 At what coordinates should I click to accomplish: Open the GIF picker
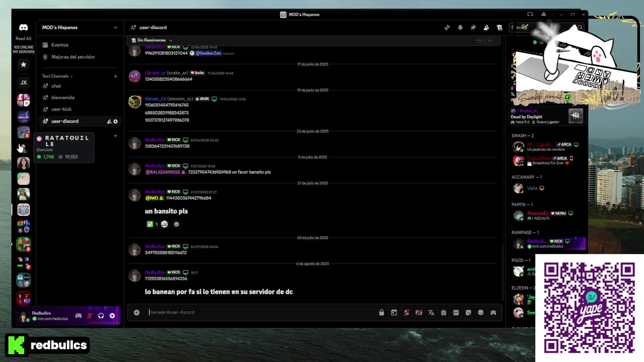(x=456, y=312)
